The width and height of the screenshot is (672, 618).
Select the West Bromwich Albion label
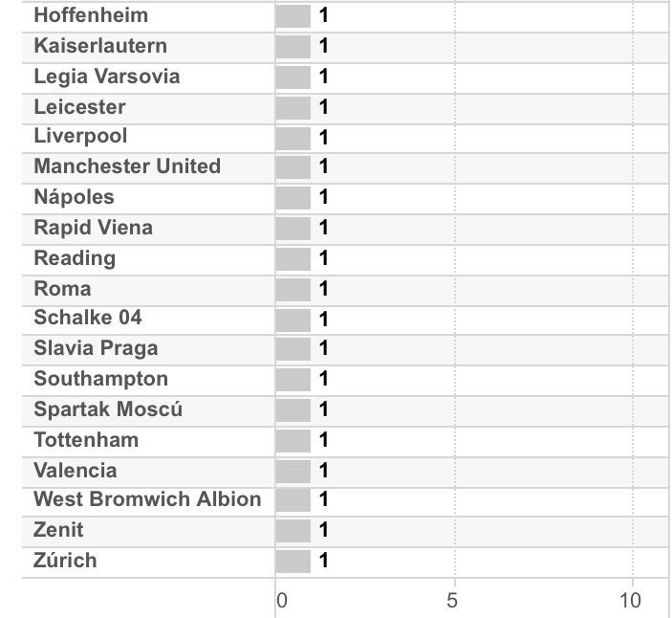click(147, 499)
